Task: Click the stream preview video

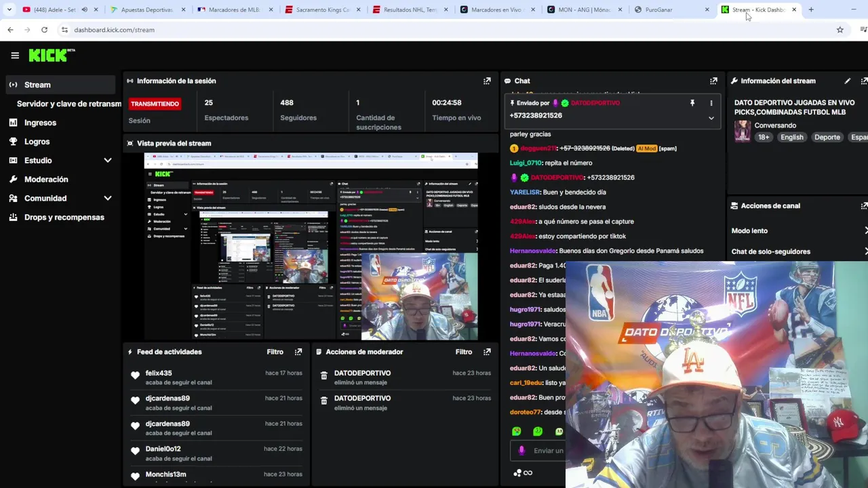Action: pyautogui.click(x=311, y=247)
